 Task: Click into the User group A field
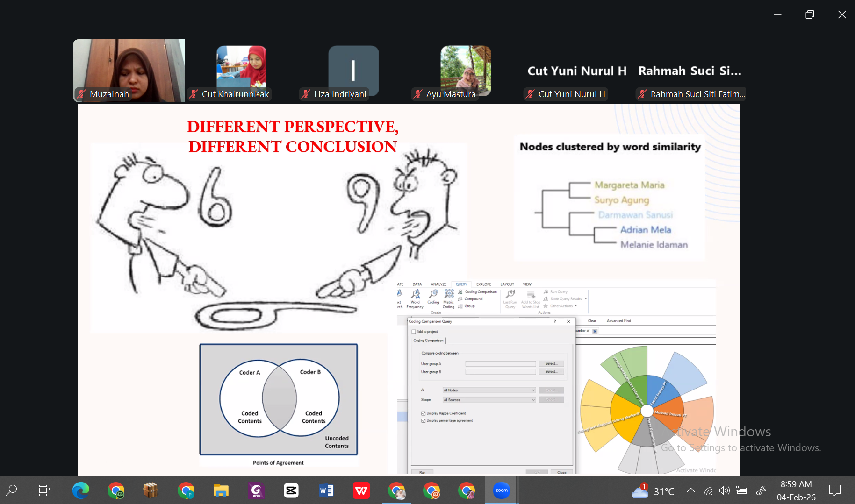tap(501, 363)
